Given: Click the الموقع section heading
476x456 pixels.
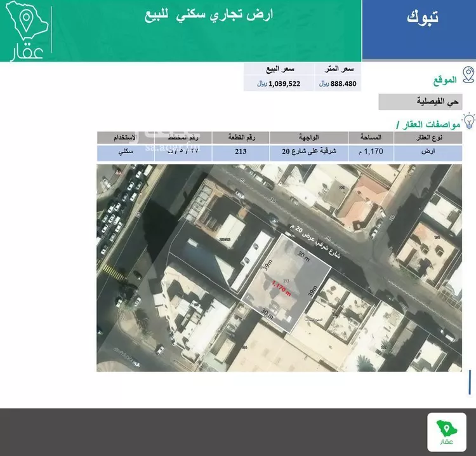Looking at the screenshot, I should pos(445,80).
